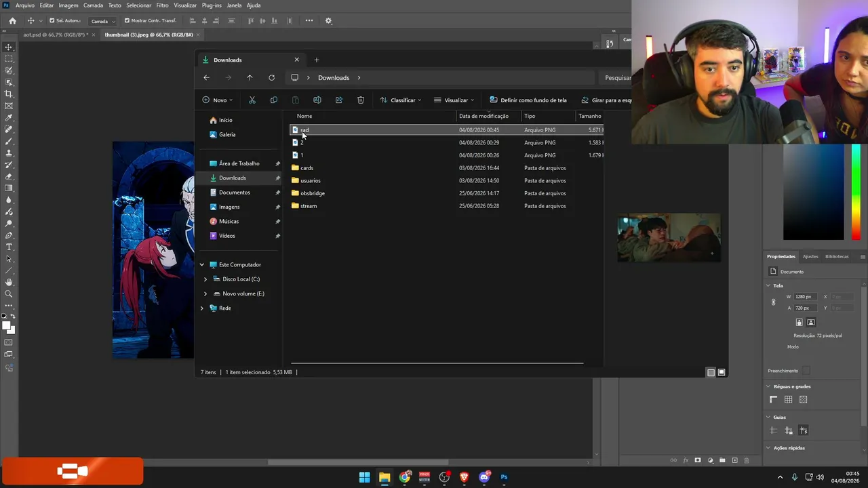This screenshot has height=488, width=868.
Task: Switch to the aot.psd document tab
Action: [x=56, y=35]
